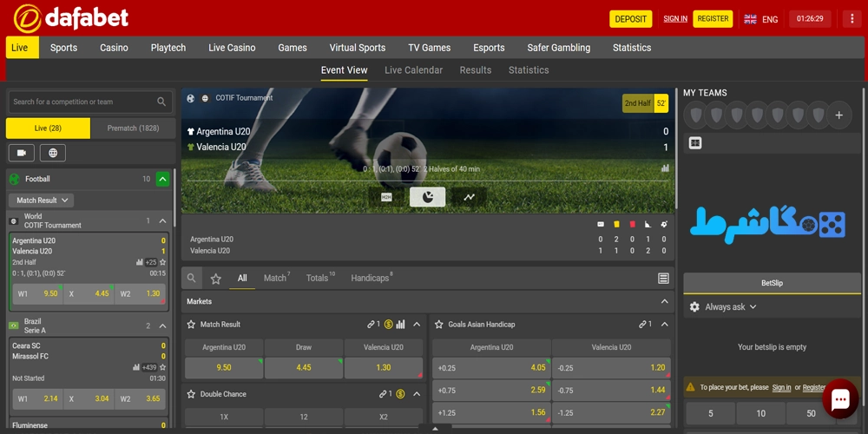Click the first empty My Teams shield slot

pos(695,115)
